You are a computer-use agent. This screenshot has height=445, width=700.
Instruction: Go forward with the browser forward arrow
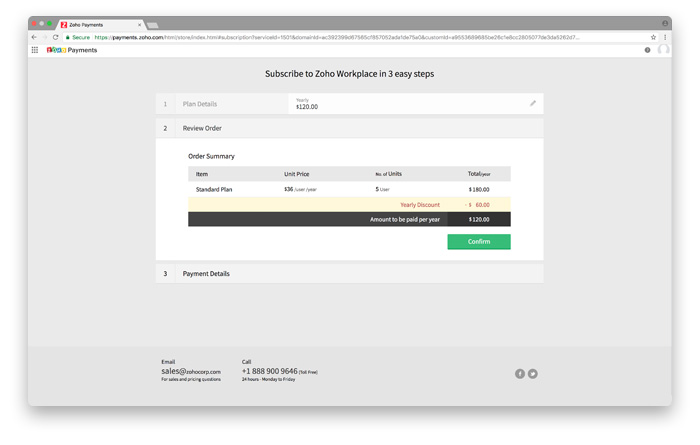(45, 37)
